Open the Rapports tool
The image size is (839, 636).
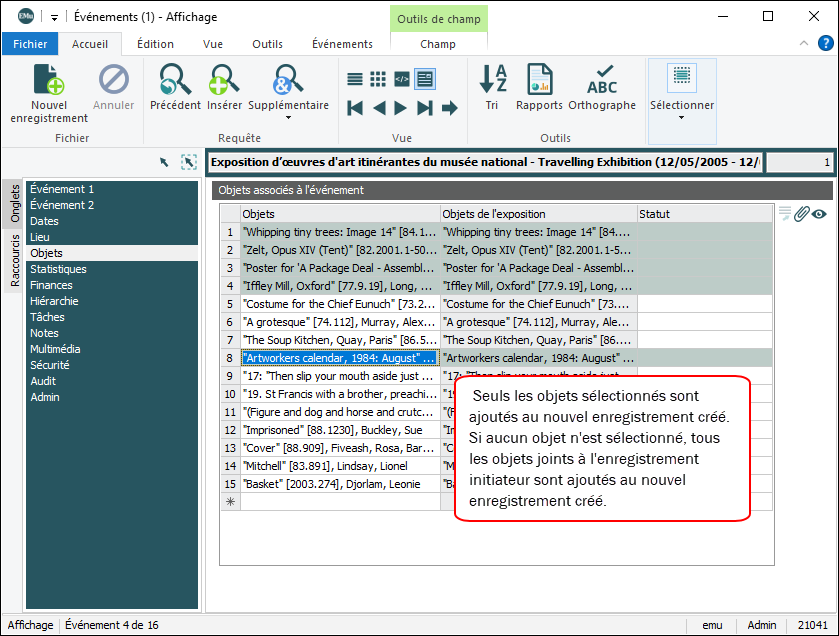click(x=540, y=80)
